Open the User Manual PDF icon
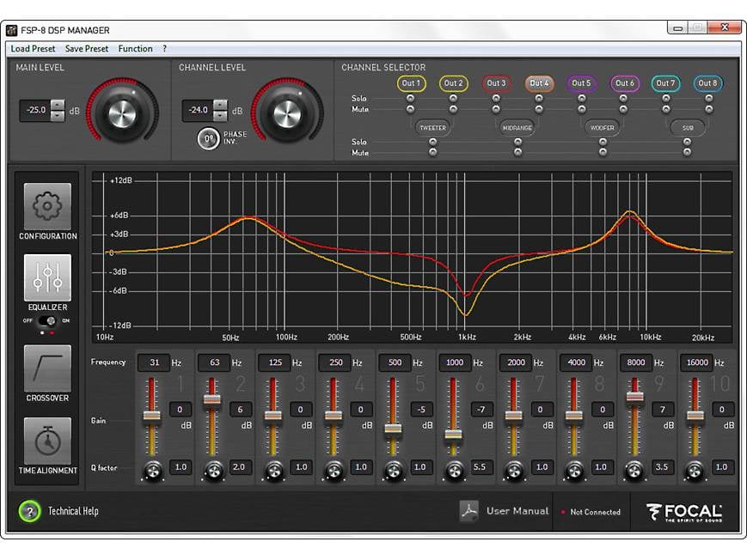The image size is (747, 560). tap(469, 511)
